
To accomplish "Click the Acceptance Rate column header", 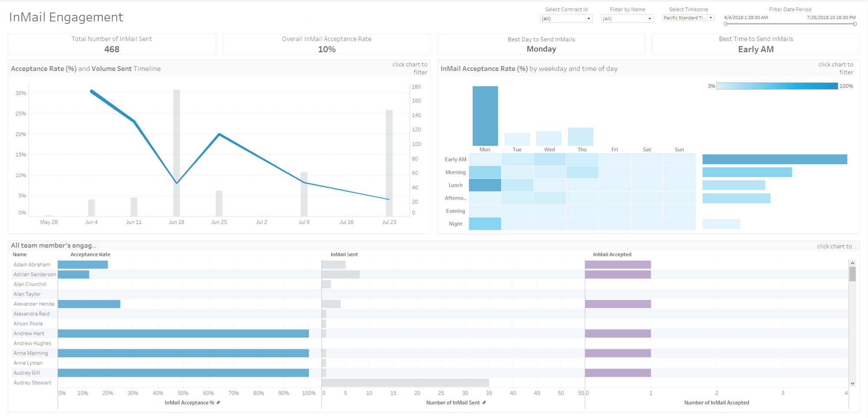I will coord(90,255).
